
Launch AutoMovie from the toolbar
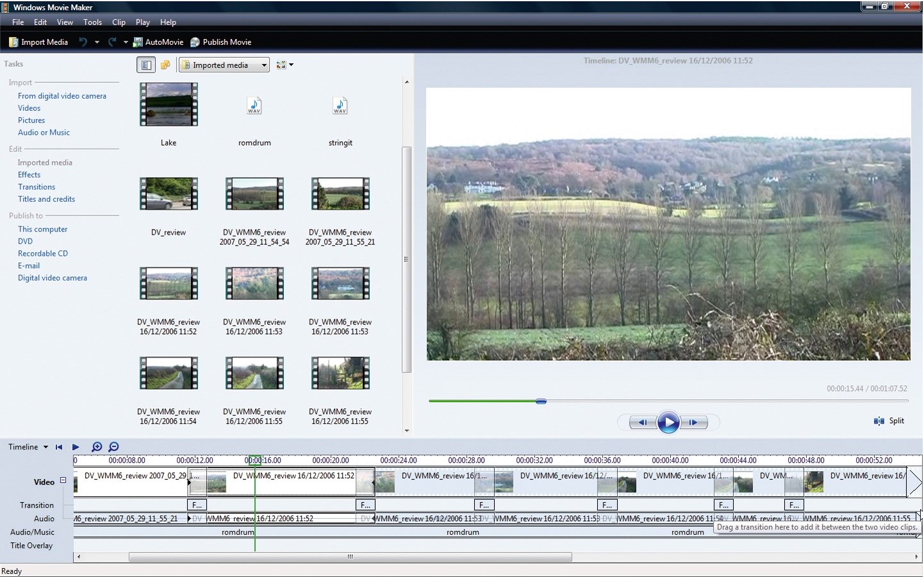coord(158,42)
